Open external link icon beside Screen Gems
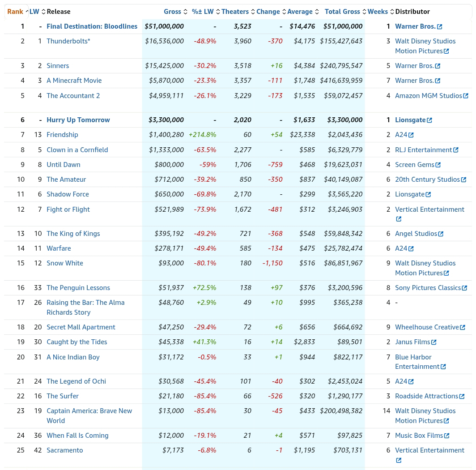 click(x=438, y=165)
